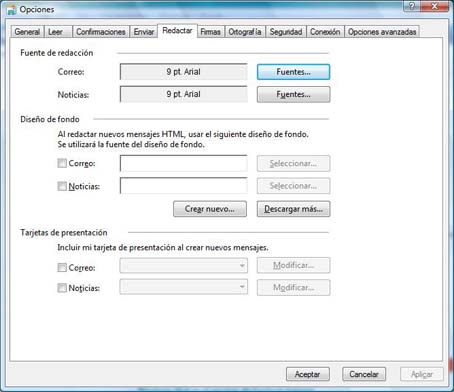The height and width of the screenshot is (392, 454).
Task: Click Seleccionar button for Correo background
Action: coord(293,163)
